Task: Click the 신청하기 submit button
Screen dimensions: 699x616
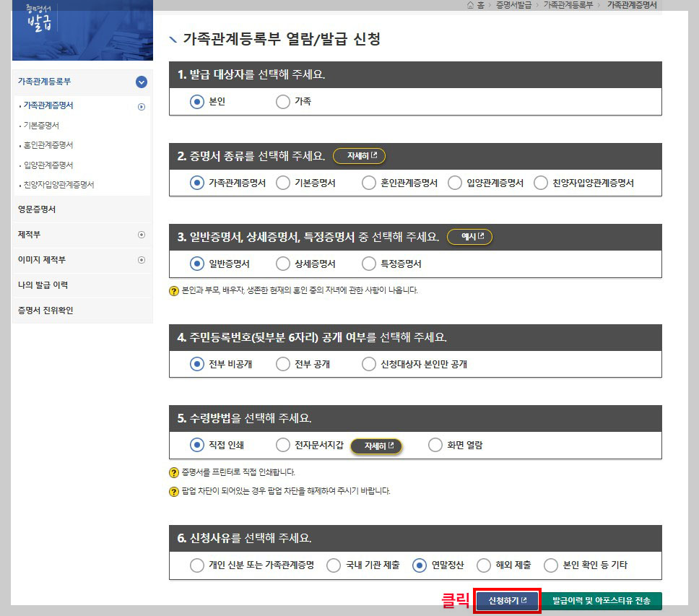Action: (506, 600)
